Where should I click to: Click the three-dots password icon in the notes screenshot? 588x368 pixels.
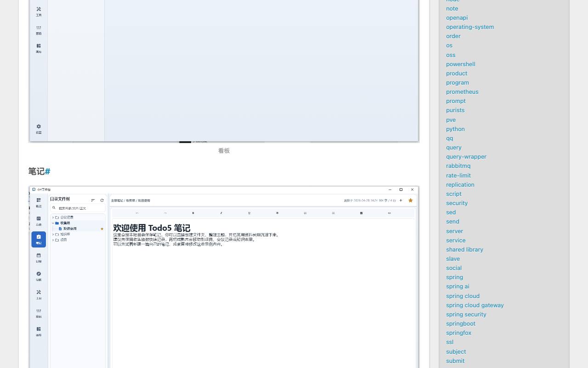39,310
